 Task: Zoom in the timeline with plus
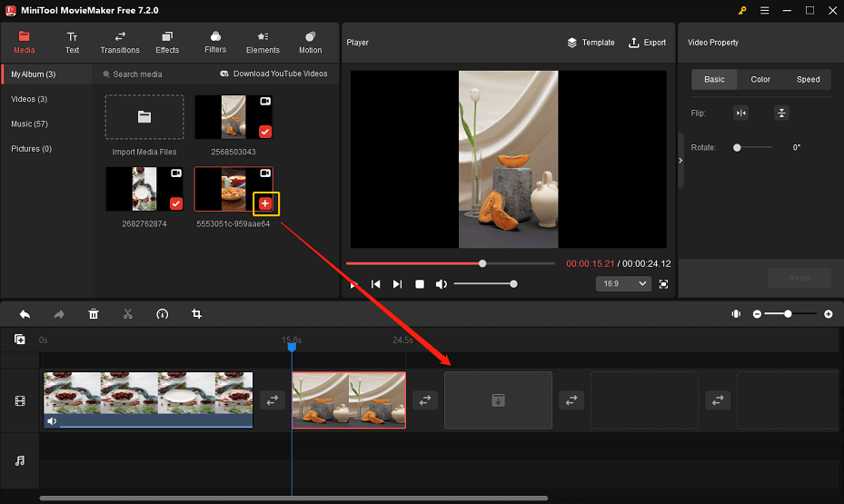(x=829, y=313)
